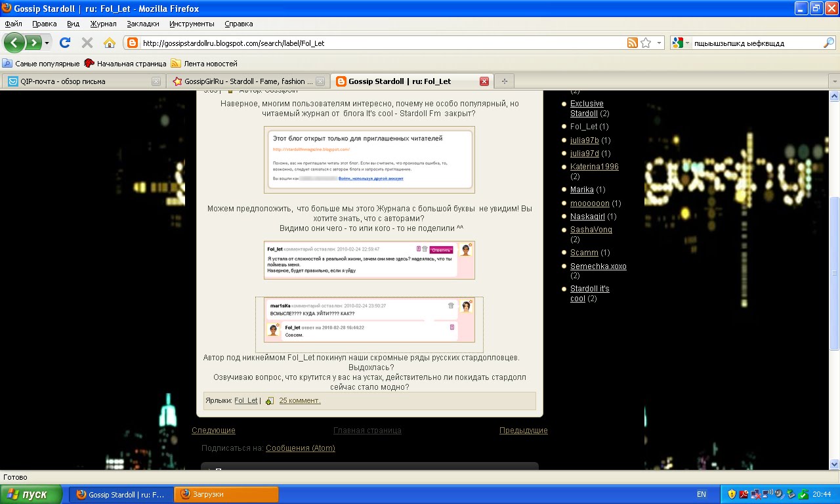The width and height of the screenshot is (840, 504).
Task: Subscribe via Сообщения (Atom) link
Action: click(301, 448)
